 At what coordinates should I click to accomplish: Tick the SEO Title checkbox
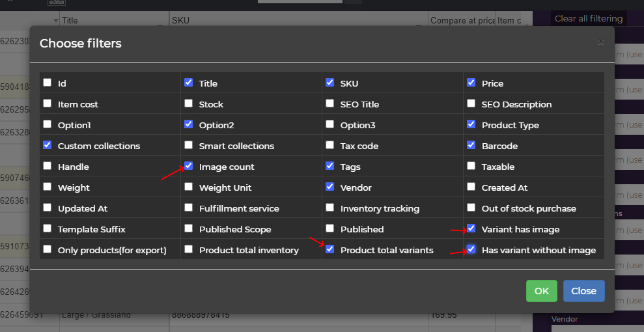point(329,104)
